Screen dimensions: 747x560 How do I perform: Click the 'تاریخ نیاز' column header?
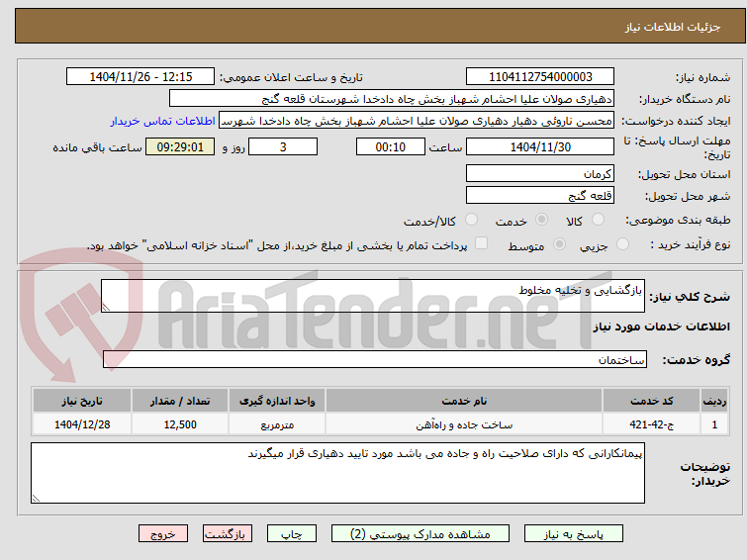coord(82,401)
